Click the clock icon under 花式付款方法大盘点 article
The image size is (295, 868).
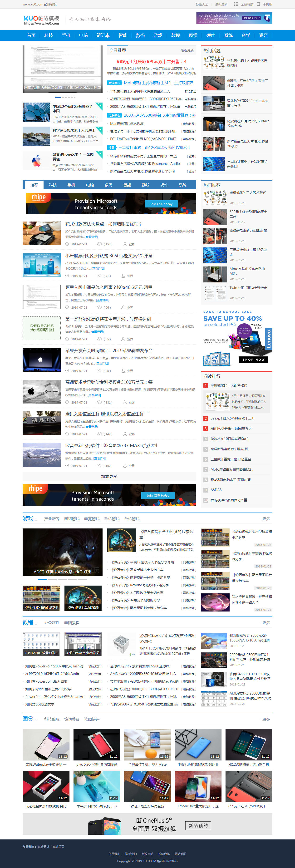pyautogui.click(x=67, y=244)
